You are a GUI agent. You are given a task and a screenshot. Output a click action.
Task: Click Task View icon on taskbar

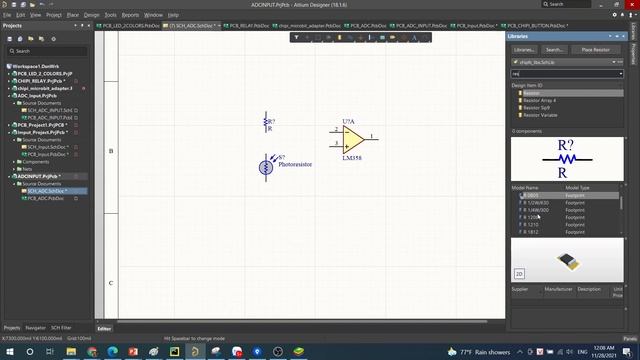50,351
